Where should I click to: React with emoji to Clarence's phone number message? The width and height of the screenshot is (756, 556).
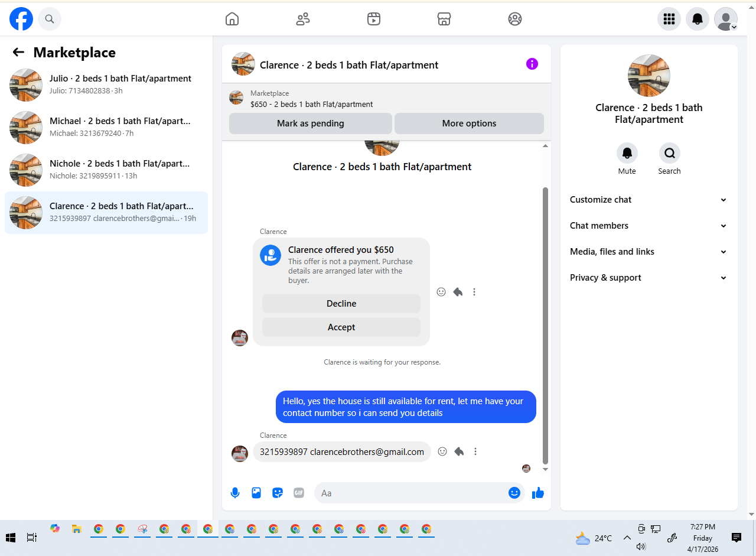coord(442,451)
